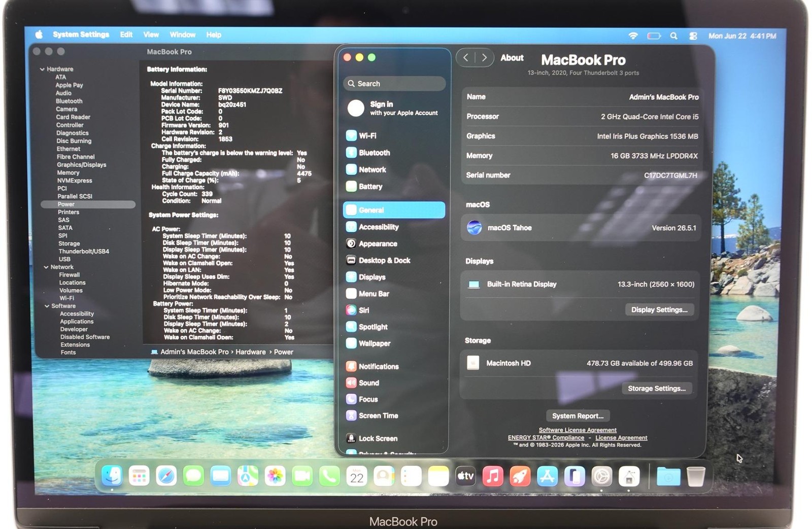Select Memory in System Information sidebar
The width and height of the screenshot is (812, 529).
coord(68,172)
